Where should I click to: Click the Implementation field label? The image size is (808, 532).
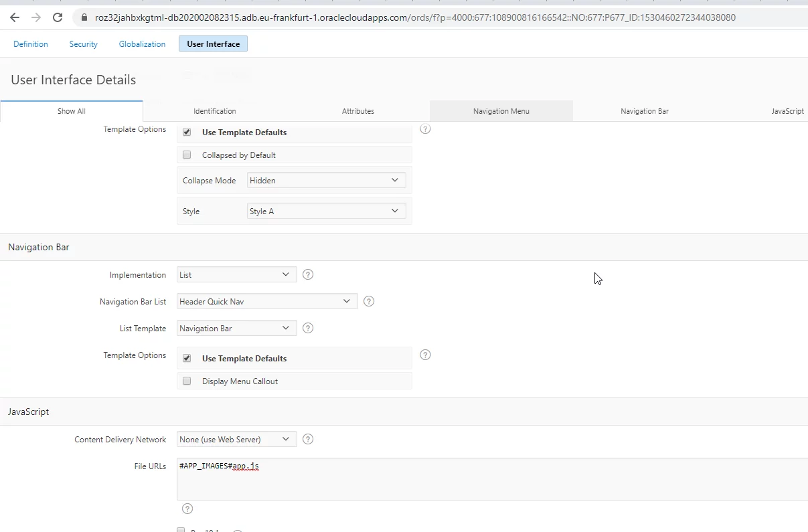pyautogui.click(x=138, y=275)
